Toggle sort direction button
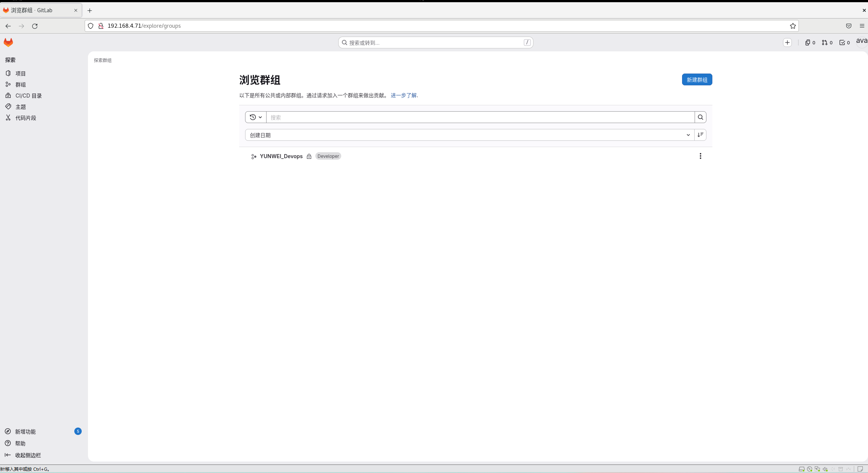Image resolution: width=868 pixels, height=473 pixels. tap(700, 135)
